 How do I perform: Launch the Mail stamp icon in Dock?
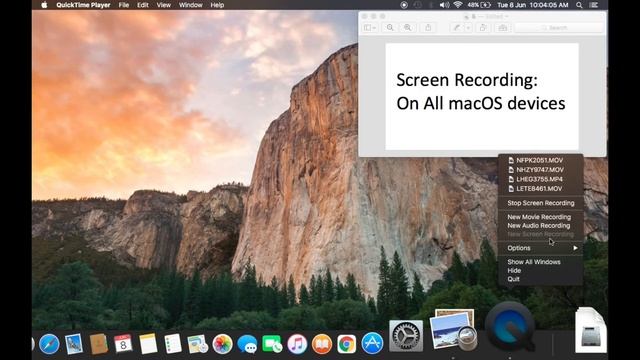(74, 344)
